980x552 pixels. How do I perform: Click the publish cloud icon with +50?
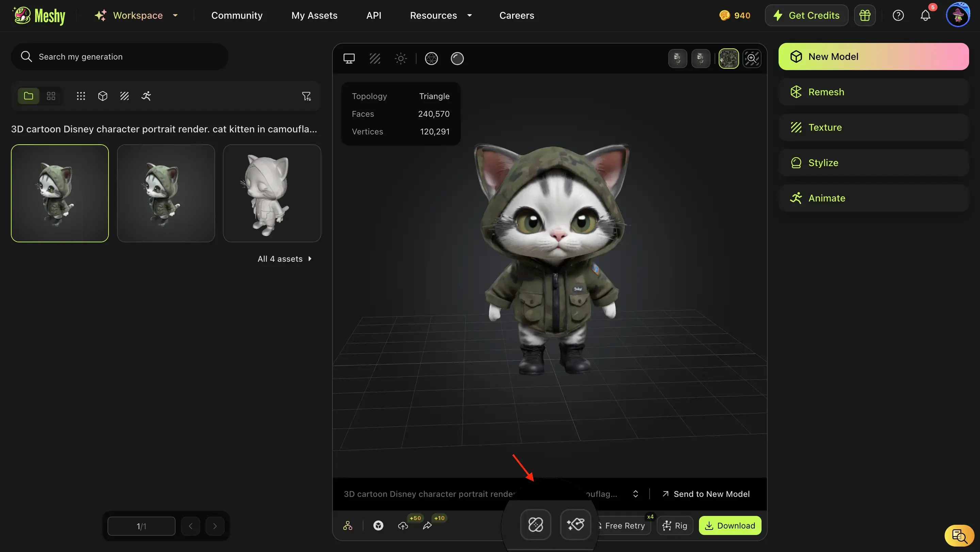click(403, 526)
